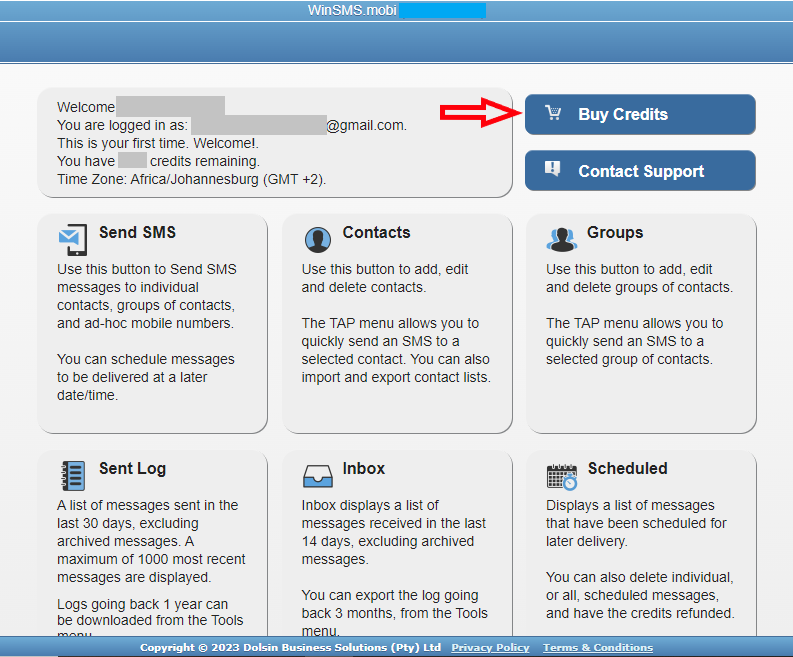Image resolution: width=793 pixels, height=657 pixels.
Task: Open the Privacy Policy link
Action: point(490,647)
